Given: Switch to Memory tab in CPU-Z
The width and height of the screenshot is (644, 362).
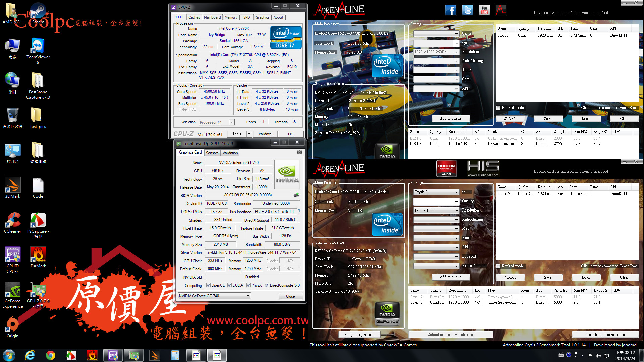Looking at the screenshot, I should point(231,17).
